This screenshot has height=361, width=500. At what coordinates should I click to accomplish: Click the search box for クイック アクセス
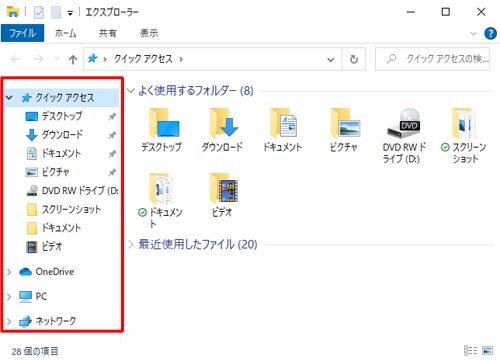click(x=432, y=59)
